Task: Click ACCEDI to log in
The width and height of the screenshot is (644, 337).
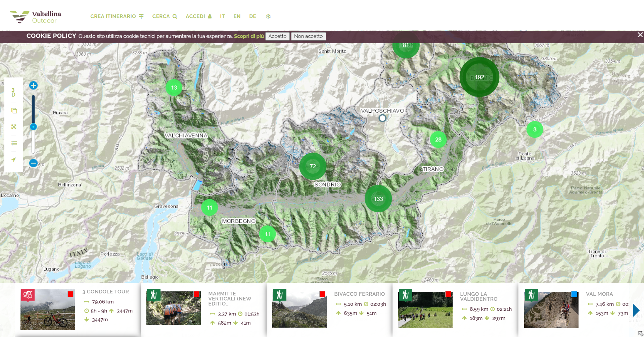Action: click(x=198, y=16)
